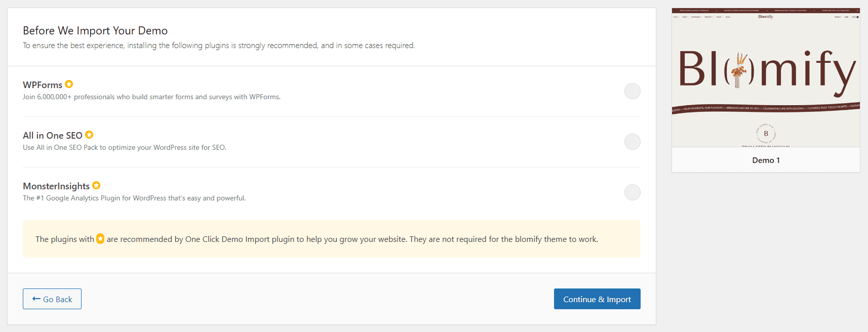868x332 pixels.
Task: Toggle the WPForms plugin checkbox
Action: click(x=632, y=91)
